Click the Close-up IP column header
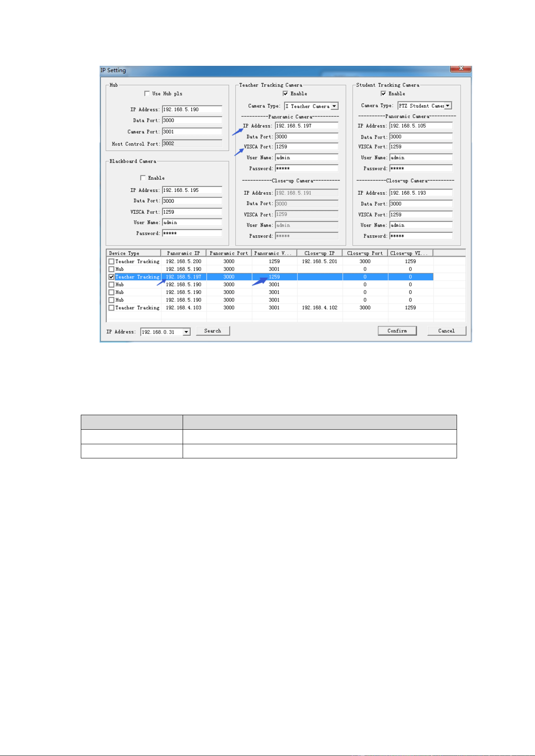 [320, 253]
